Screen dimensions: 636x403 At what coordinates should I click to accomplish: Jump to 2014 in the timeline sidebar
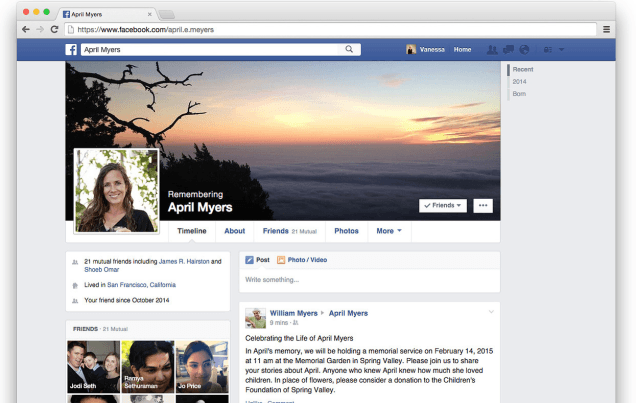519,81
